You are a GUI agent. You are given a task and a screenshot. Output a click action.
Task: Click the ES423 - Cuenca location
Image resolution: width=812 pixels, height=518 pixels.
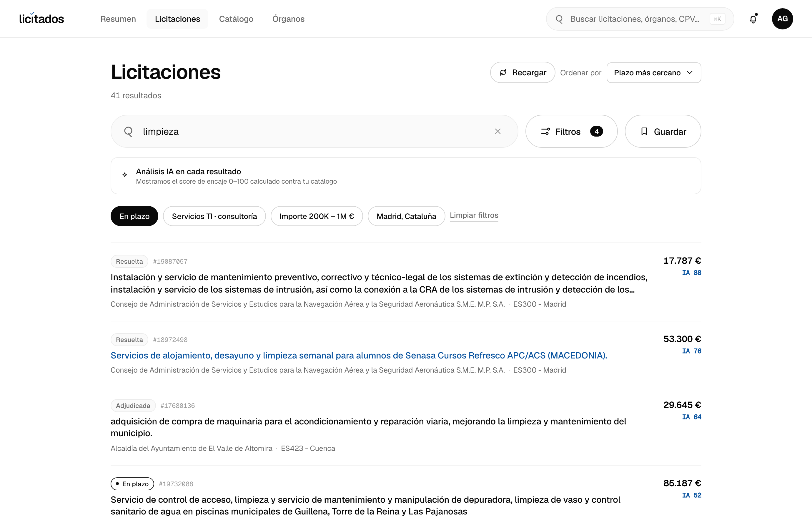click(308, 448)
